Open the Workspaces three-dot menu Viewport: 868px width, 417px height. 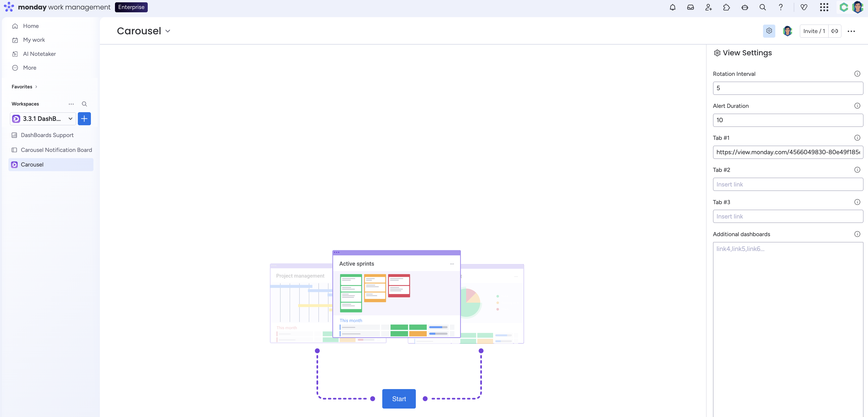71,104
